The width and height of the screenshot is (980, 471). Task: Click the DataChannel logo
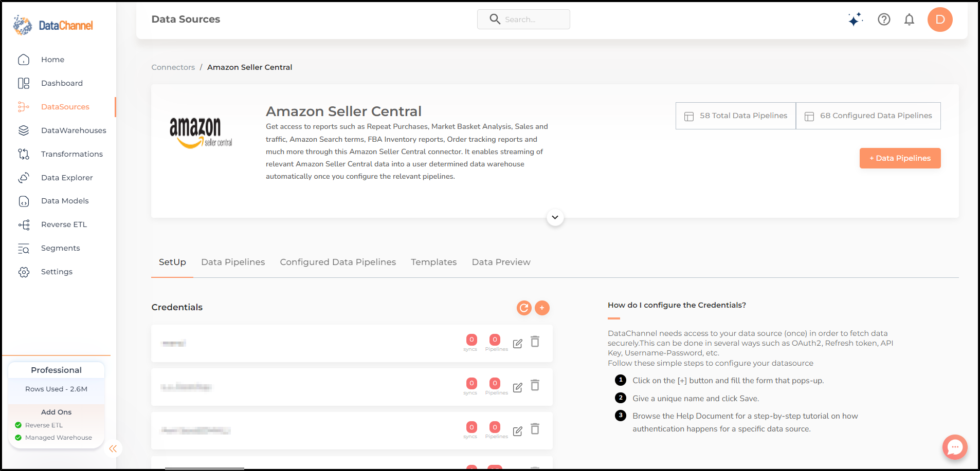tap(53, 25)
